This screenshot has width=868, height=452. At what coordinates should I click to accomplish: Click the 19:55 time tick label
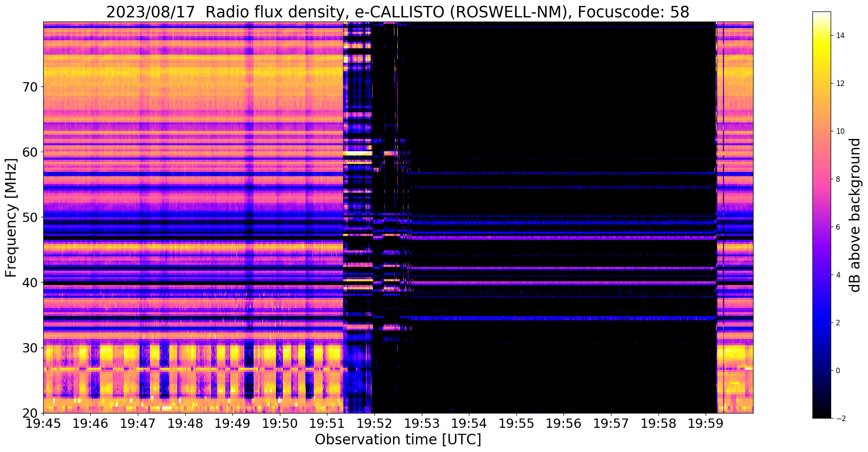click(x=516, y=423)
